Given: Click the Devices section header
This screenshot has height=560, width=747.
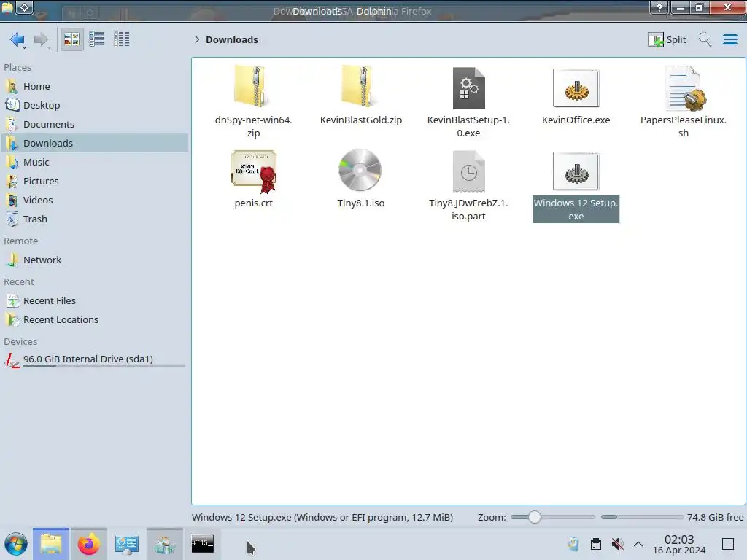Looking at the screenshot, I should click(20, 342).
